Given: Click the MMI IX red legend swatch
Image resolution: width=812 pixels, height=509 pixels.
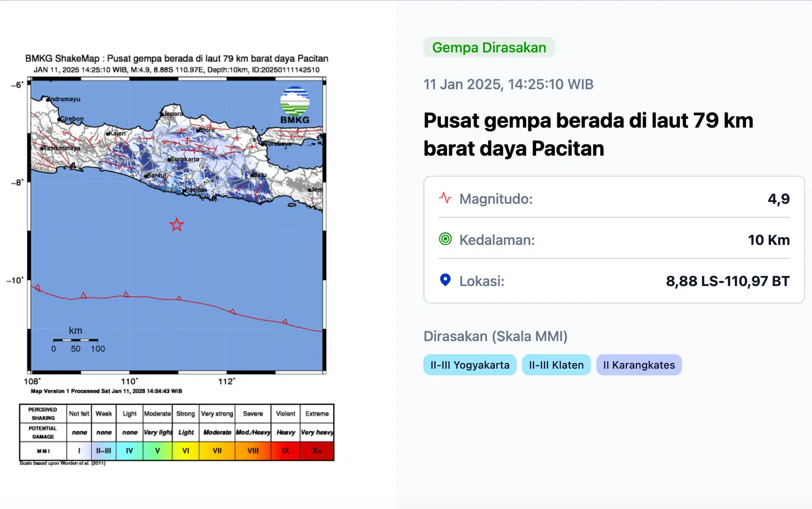Looking at the screenshot, I should 286,451.
